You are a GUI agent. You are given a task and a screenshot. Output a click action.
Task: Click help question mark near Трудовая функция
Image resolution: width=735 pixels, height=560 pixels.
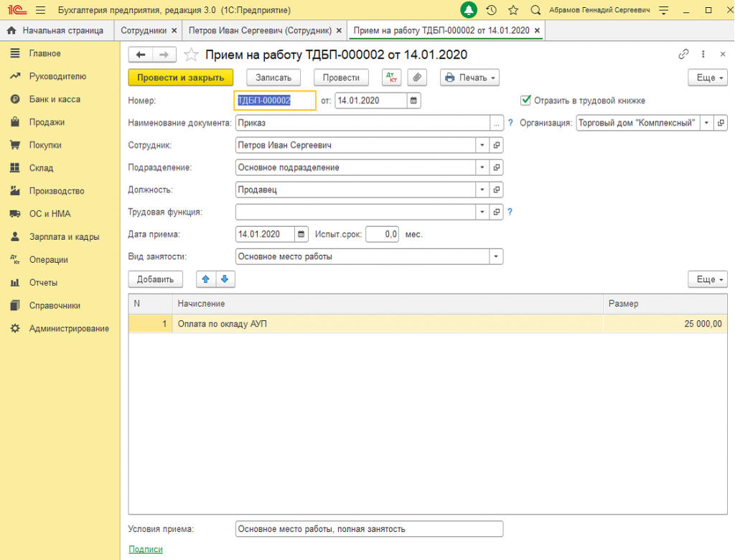pos(510,212)
